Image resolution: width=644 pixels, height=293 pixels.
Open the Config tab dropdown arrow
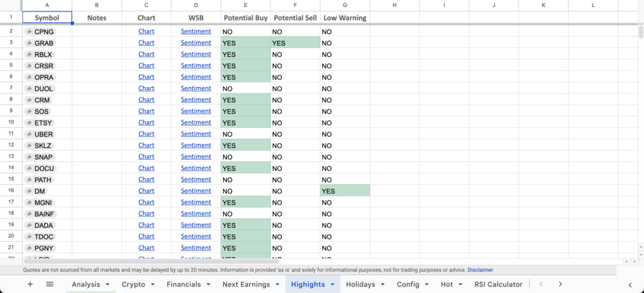pyautogui.click(x=426, y=285)
